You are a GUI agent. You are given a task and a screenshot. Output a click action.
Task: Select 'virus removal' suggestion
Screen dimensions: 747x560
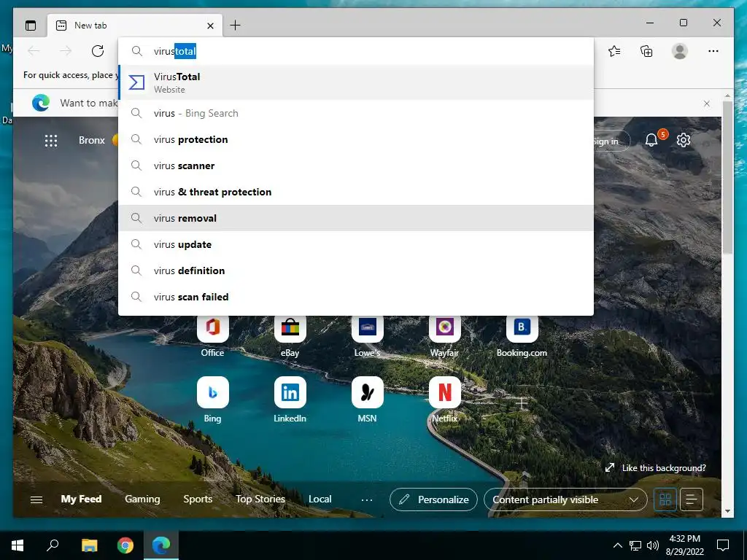point(356,218)
